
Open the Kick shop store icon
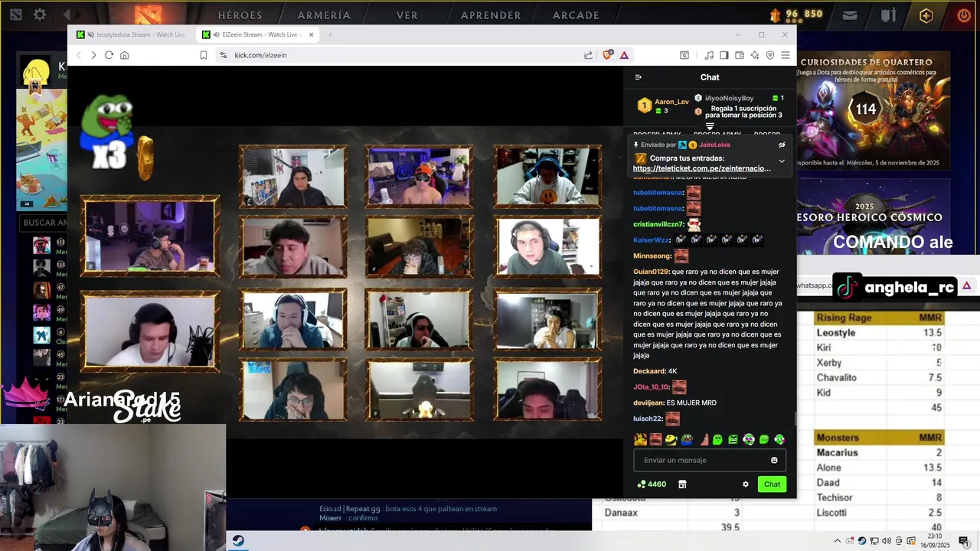682,484
